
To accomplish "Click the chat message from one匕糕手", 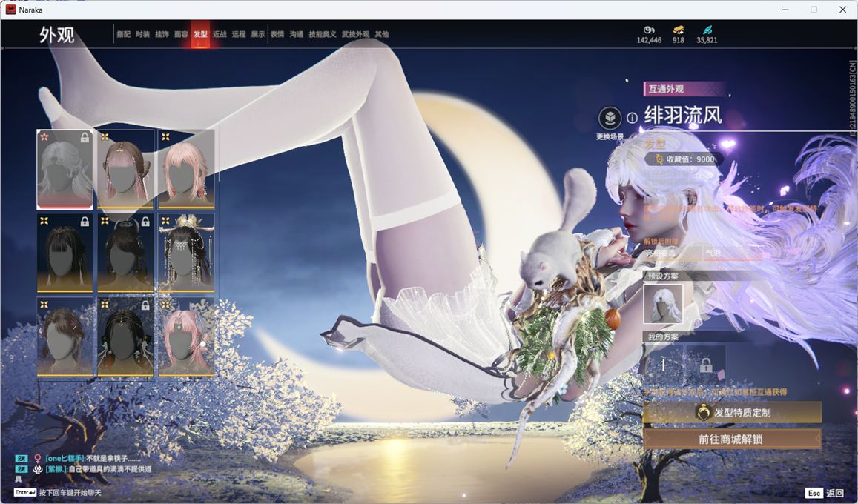I will pyautogui.click(x=93, y=458).
